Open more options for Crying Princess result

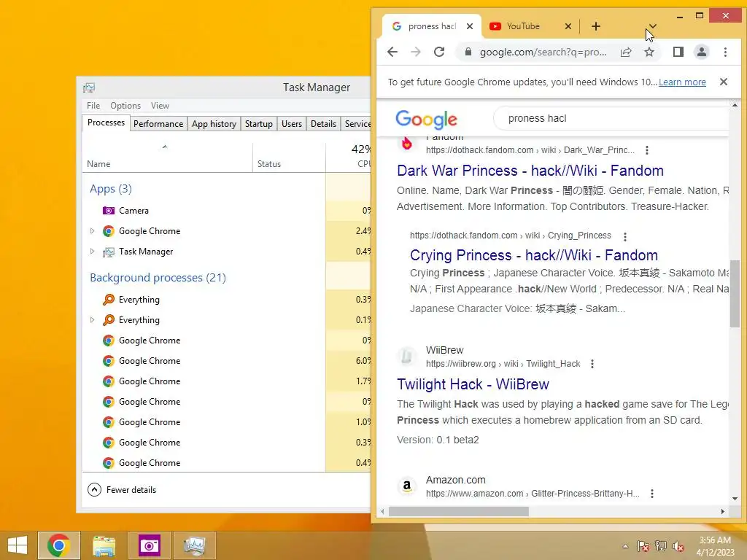point(625,236)
